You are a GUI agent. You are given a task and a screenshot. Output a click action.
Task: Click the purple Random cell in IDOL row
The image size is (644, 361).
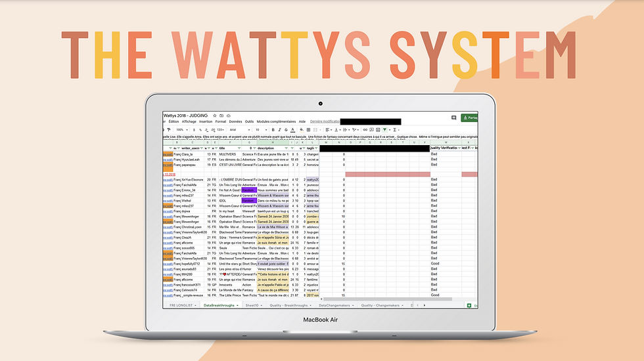point(249,201)
